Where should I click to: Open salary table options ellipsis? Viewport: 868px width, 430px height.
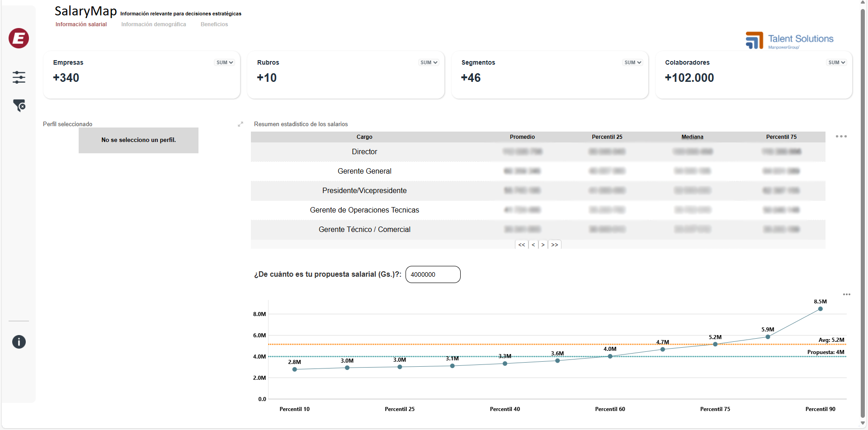[x=841, y=137]
